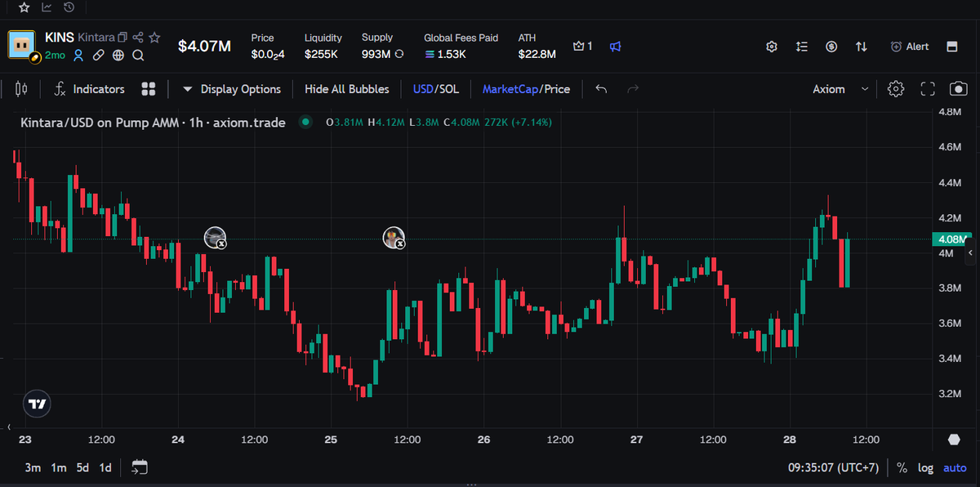This screenshot has height=487, width=980.
Task: Change the candlestick chart type
Action: [x=21, y=89]
